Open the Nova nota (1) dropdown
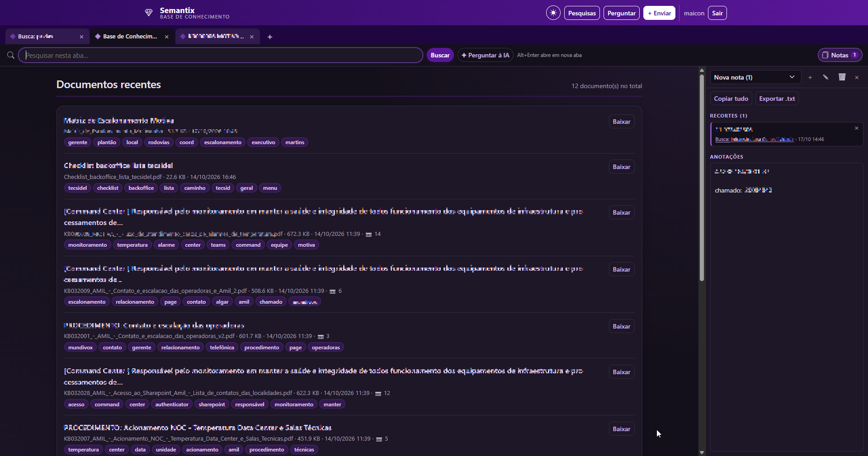The height and width of the screenshot is (456, 868). point(755,77)
